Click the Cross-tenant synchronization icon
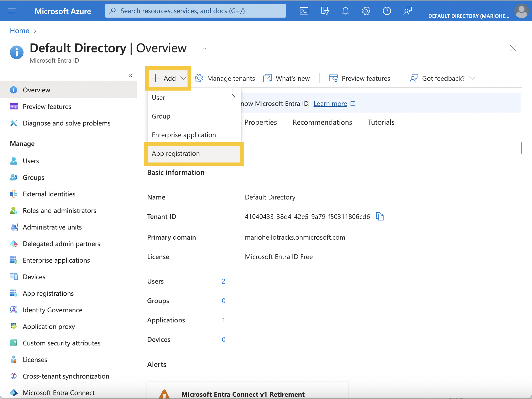This screenshot has width=532, height=399. 14,376
